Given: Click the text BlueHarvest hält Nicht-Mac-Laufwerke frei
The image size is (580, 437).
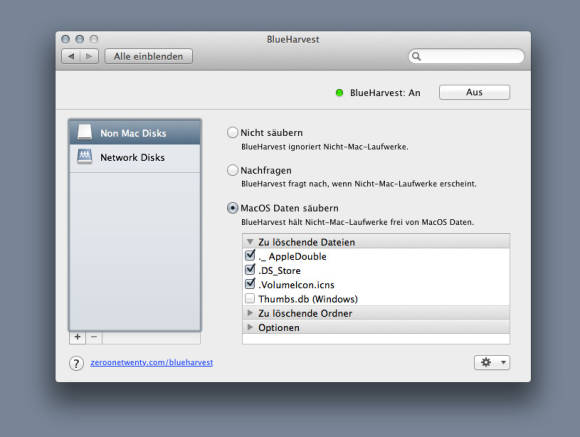Looking at the screenshot, I should coord(357,222).
